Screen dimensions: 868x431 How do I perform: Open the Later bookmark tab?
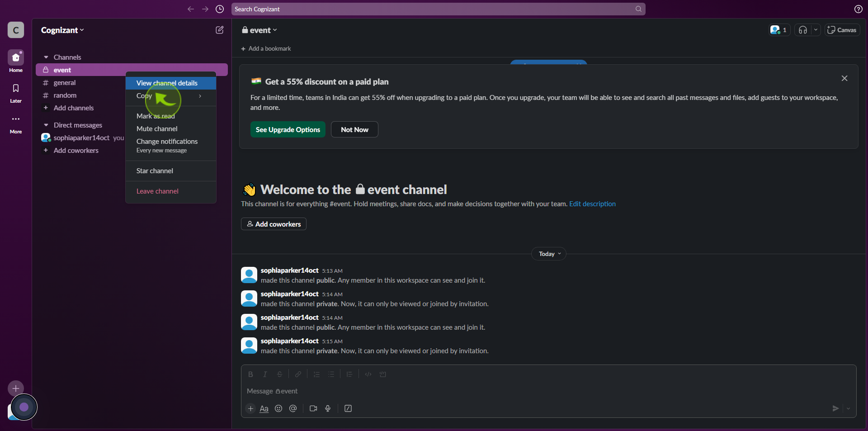coord(16,93)
